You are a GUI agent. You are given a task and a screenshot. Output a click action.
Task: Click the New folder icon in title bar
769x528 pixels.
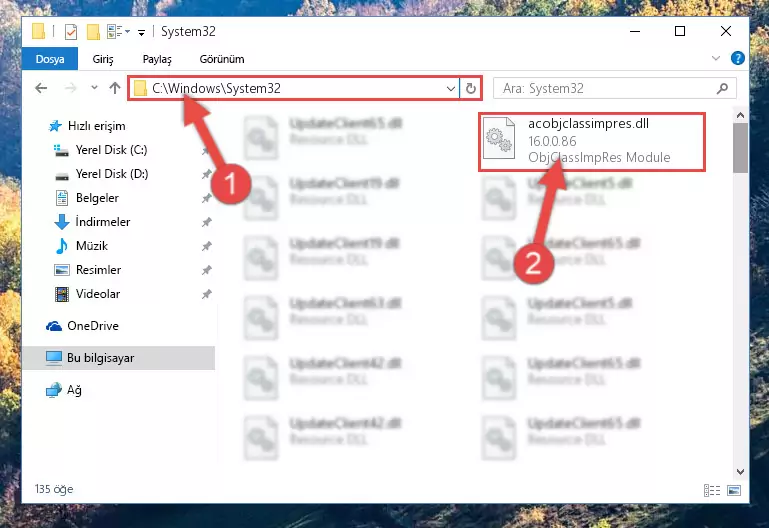(x=93, y=32)
